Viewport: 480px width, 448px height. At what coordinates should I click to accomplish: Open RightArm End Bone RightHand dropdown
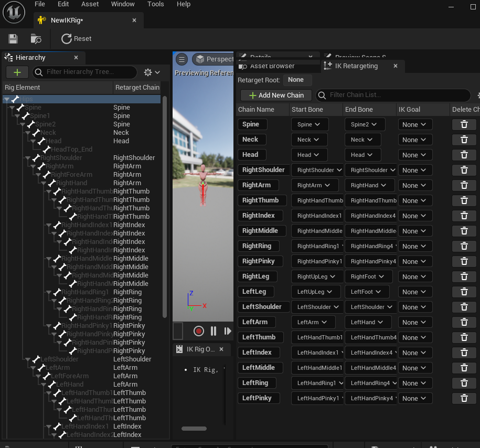(369, 185)
